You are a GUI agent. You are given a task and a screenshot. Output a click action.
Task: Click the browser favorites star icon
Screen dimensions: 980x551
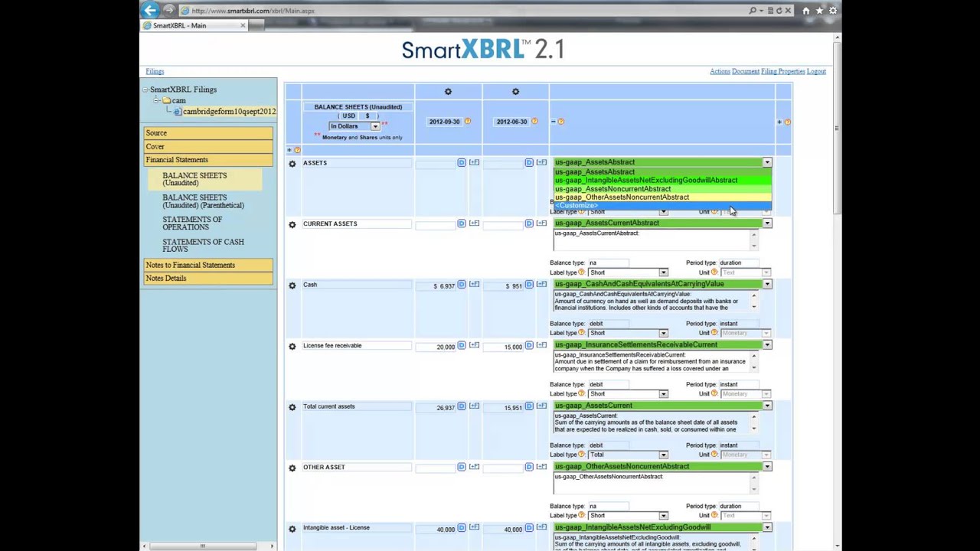pos(819,11)
